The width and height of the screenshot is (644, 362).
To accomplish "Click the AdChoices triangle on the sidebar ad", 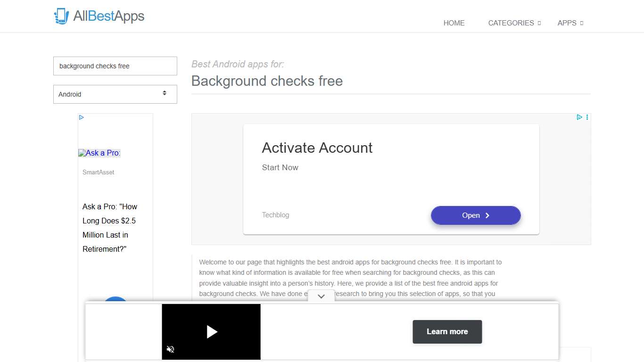I will pyautogui.click(x=81, y=117).
